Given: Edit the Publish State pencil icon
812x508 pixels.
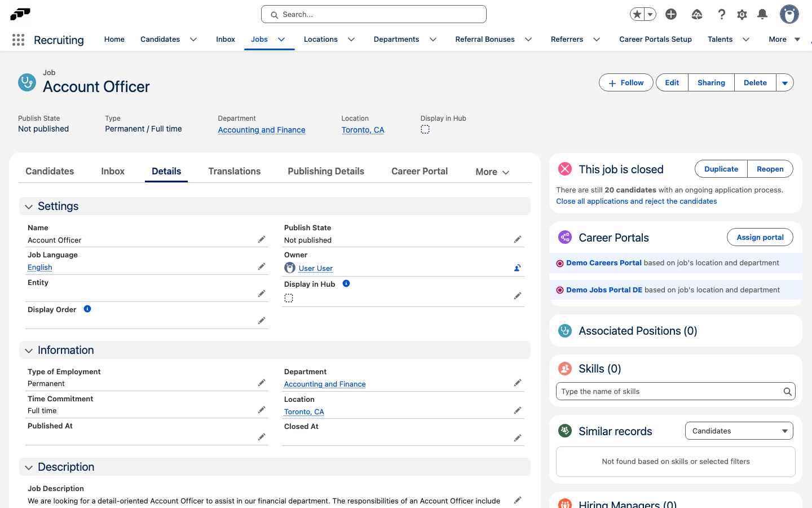Looking at the screenshot, I should pyautogui.click(x=518, y=239).
